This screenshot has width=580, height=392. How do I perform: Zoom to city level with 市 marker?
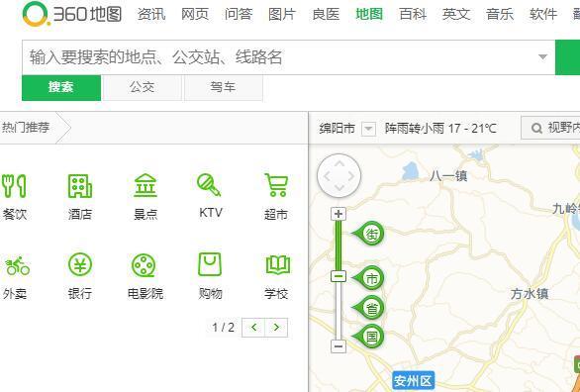click(x=368, y=278)
